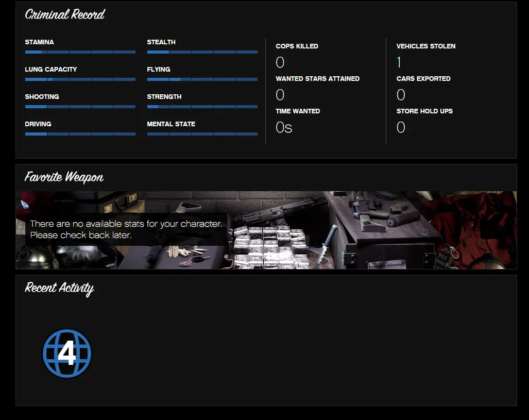Click the SHOOTING label
The image size is (529, 420).
pyautogui.click(x=42, y=97)
